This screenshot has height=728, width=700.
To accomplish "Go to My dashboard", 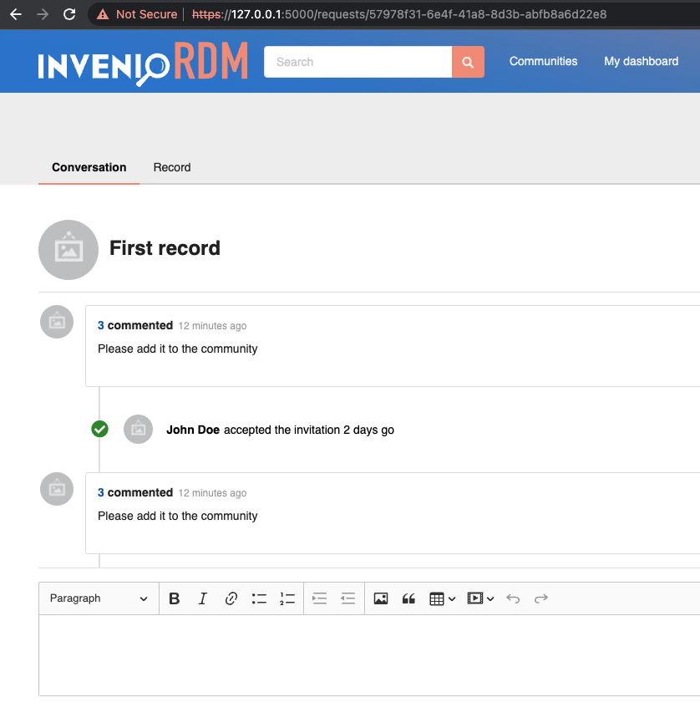I will click(x=641, y=61).
